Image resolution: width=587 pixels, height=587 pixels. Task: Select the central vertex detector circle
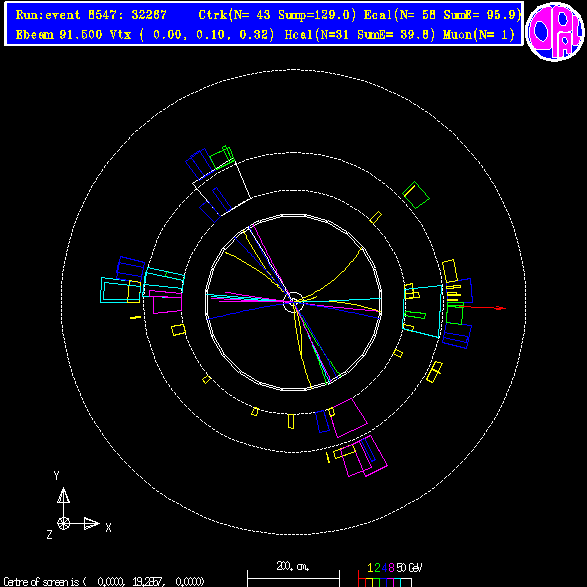click(294, 302)
